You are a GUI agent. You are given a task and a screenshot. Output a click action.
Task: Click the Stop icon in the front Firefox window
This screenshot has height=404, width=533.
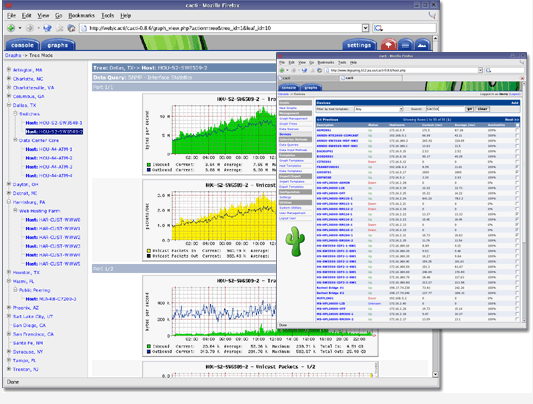(x=312, y=70)
